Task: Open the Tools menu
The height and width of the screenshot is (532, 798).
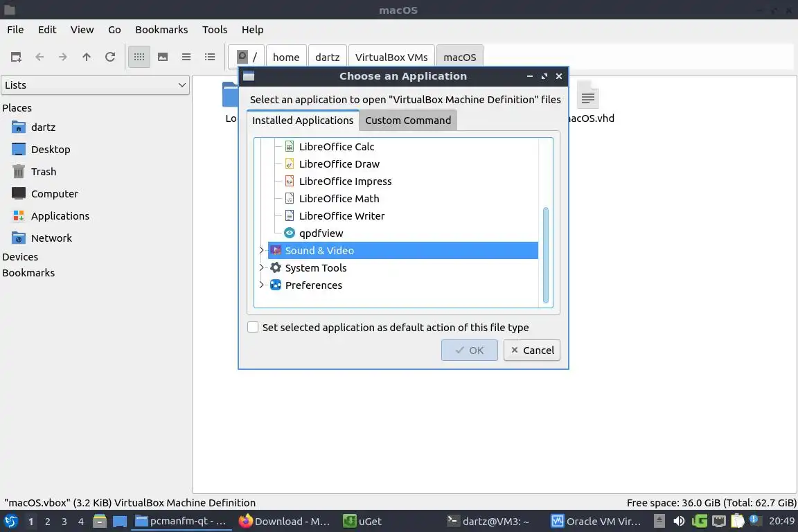Action: pos(215,30)
